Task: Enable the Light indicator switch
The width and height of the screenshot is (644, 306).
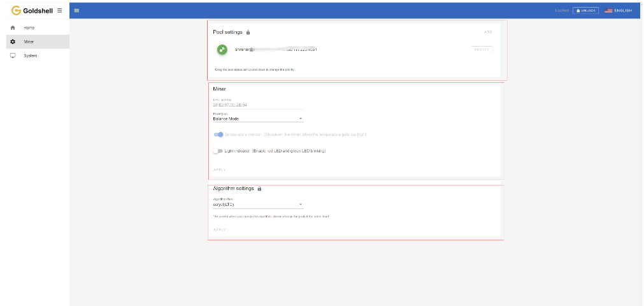Action: [218, 151]
